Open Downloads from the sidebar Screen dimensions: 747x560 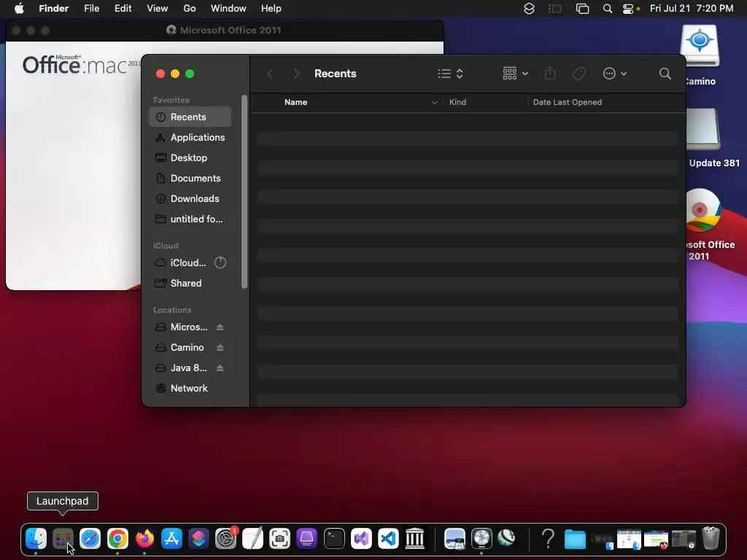[x=190, y=199]
